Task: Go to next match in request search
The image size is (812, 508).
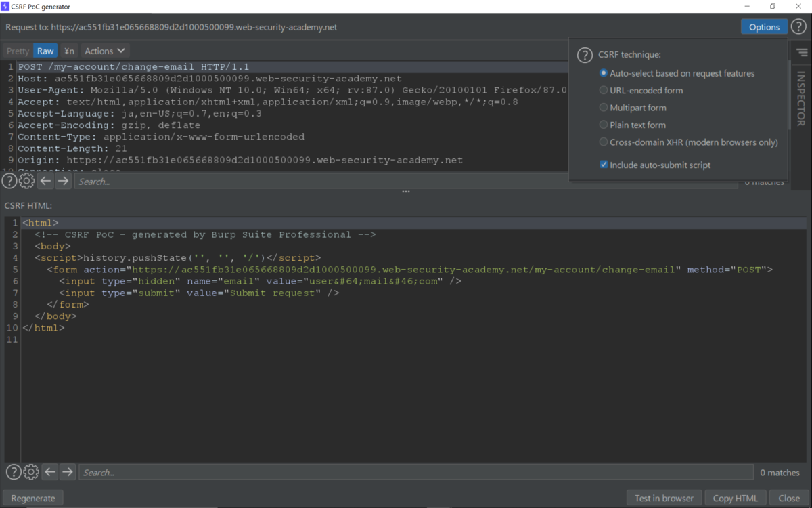Action: 63,181
